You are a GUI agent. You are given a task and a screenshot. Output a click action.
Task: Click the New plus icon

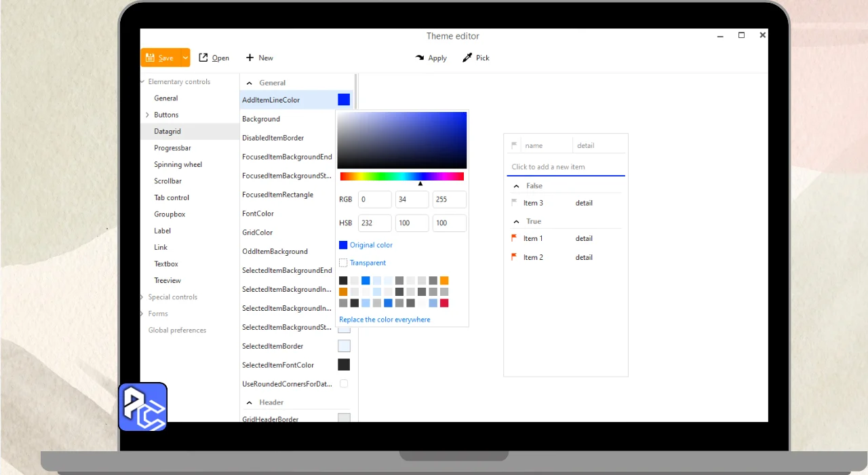pos(250,58)
